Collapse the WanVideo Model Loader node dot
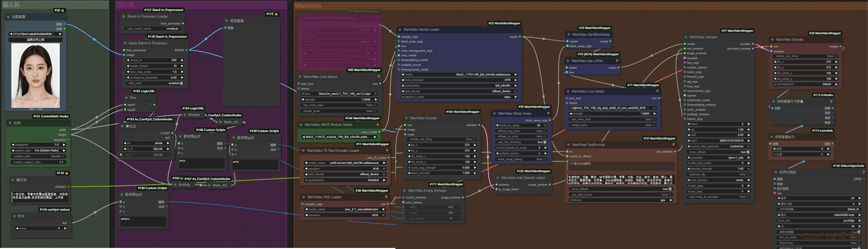 [400, 29]
